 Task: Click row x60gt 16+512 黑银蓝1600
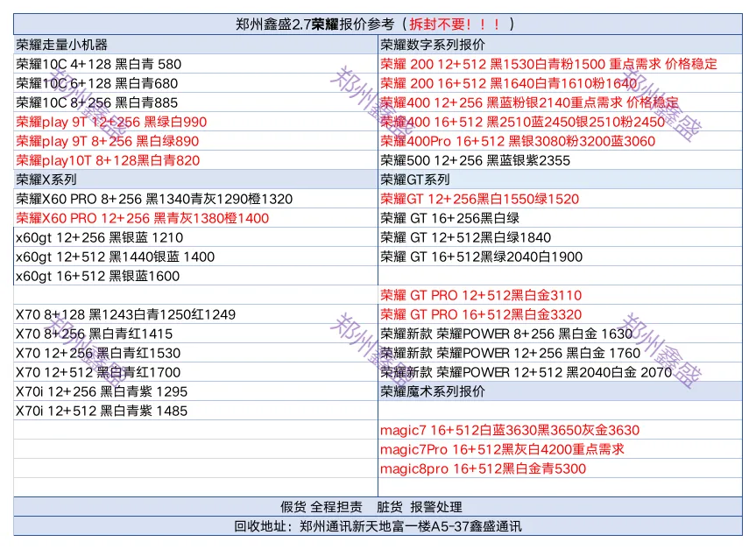(195, 276)
